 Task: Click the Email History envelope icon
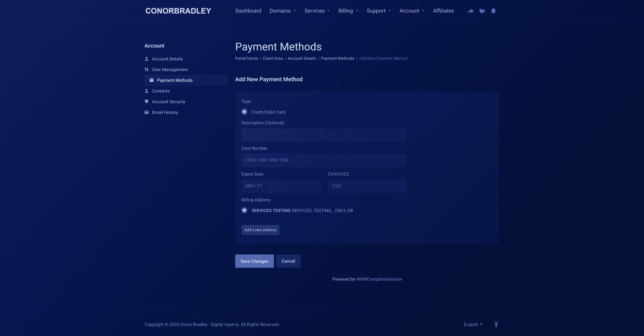point(146,112)
